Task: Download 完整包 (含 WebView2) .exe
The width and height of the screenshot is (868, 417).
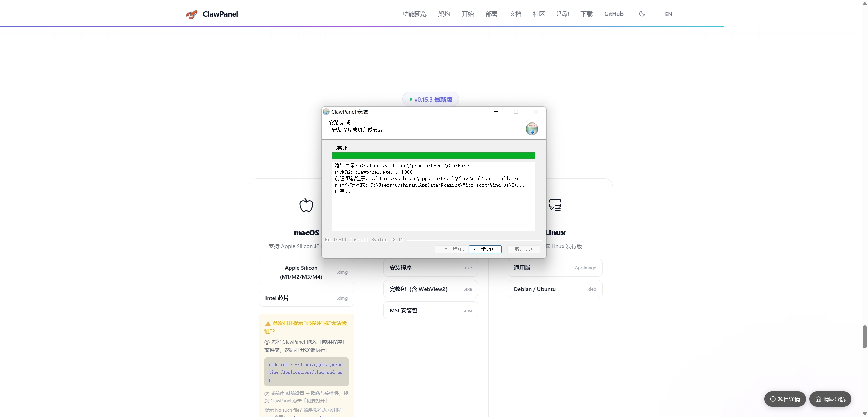Action: point(431,289)
